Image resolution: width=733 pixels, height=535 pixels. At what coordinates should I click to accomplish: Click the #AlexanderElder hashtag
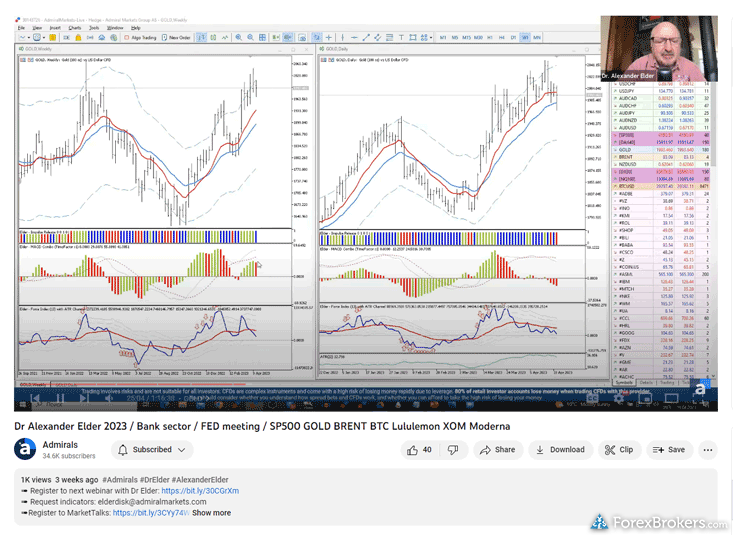click(200, 480)
